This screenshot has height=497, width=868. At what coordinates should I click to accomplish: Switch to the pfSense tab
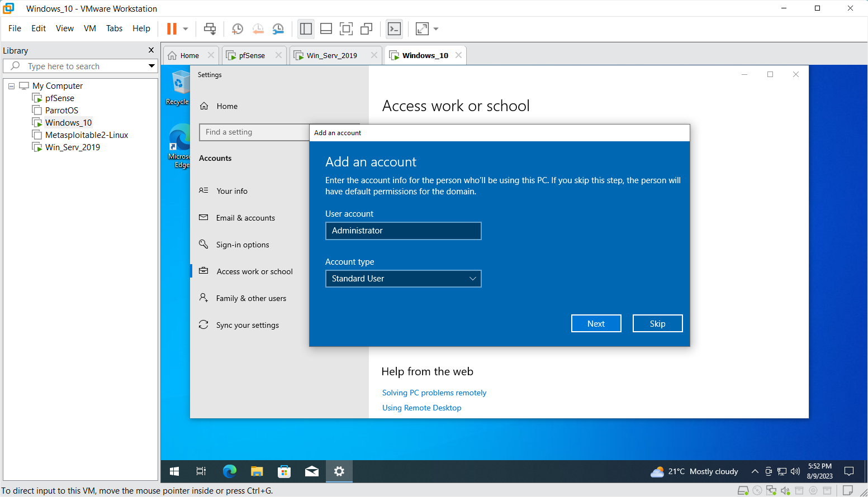click(252, 55)
